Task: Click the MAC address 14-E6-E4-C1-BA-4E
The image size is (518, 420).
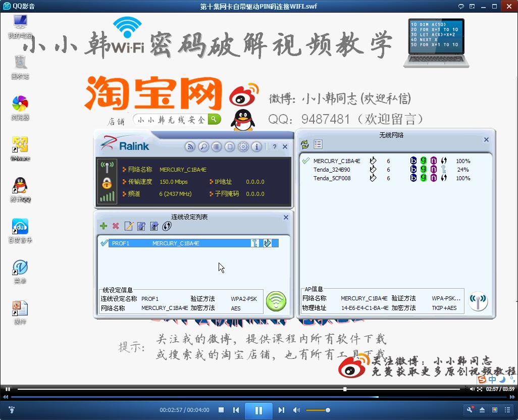Action: click(365, 308)
